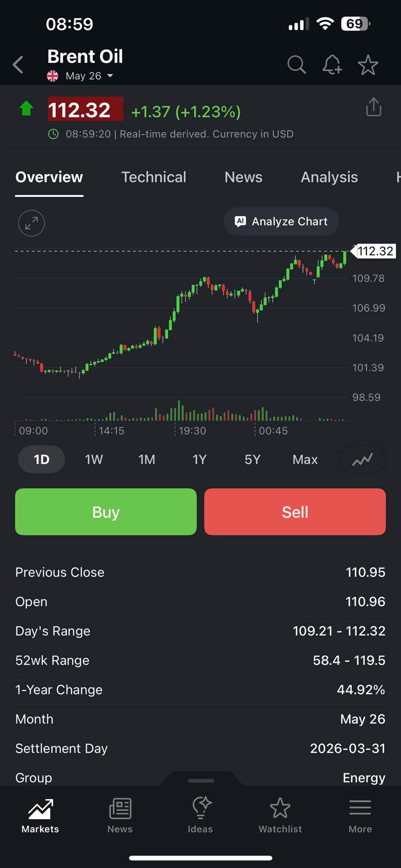The image size is (401, 868).
Task: Tap the share icon beside price
Action: pos(373,107)
